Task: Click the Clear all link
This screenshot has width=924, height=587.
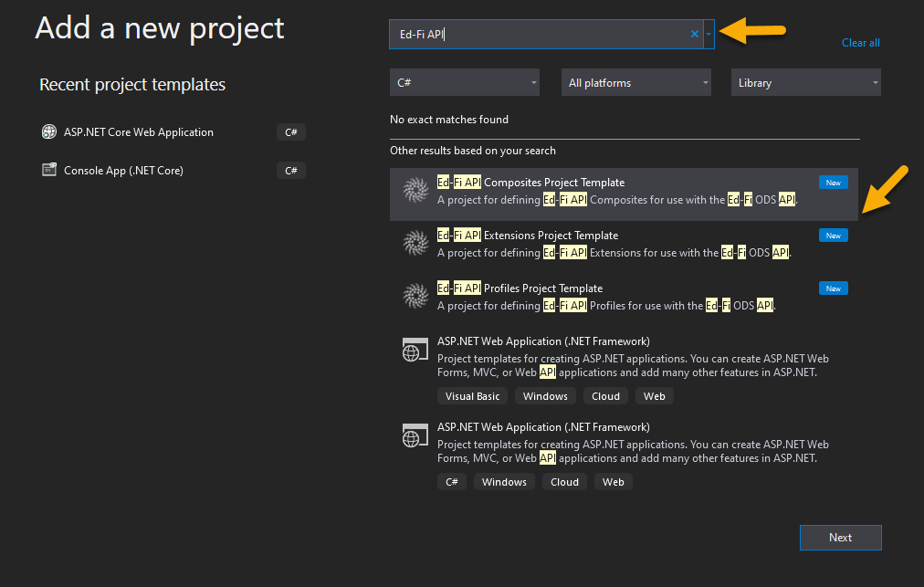Action: tap(860, 42)
